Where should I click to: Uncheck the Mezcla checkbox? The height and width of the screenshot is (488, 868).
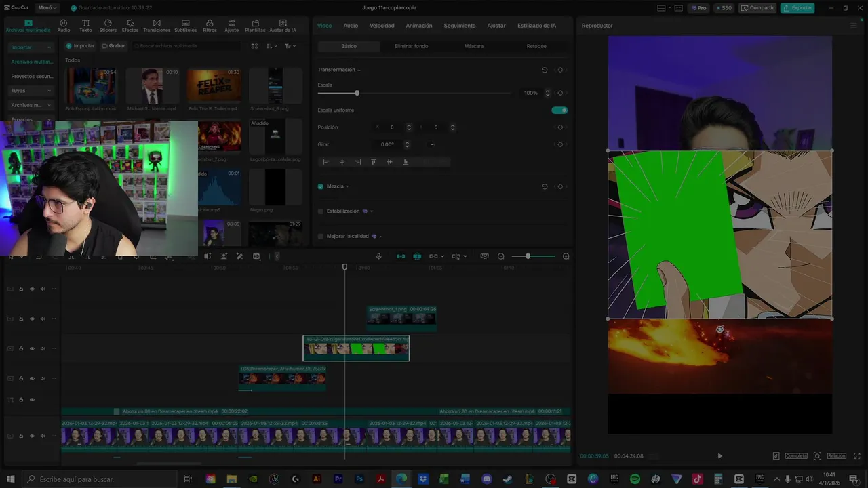click(321, 186)
